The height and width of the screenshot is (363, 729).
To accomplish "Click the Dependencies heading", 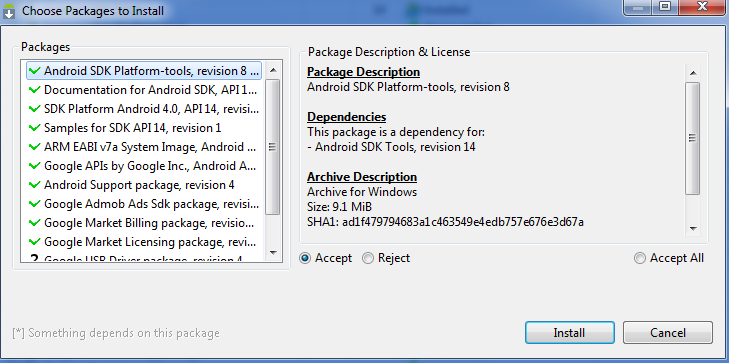I will point(347,117).
